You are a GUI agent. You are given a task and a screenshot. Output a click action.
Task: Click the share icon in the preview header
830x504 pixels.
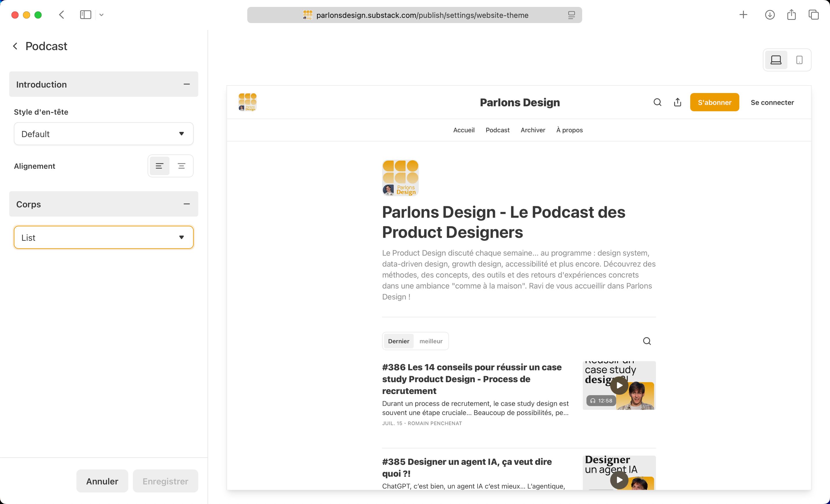click(678, 102)
